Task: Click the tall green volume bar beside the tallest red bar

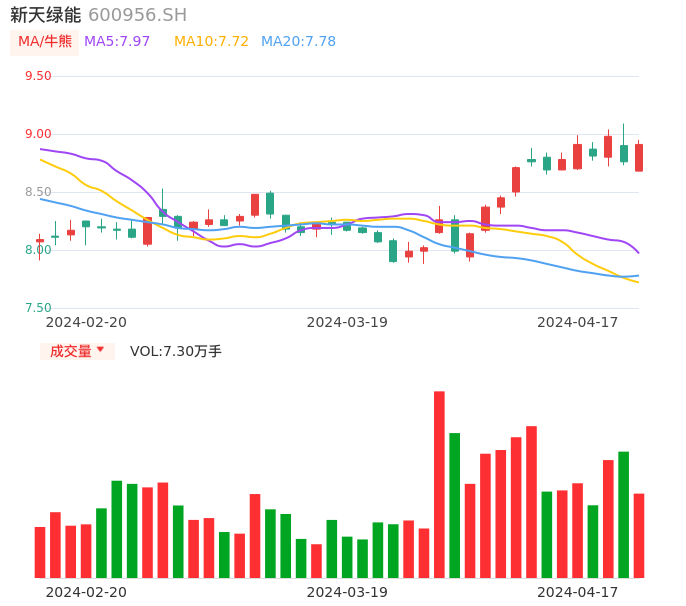Action: [455, 505]
